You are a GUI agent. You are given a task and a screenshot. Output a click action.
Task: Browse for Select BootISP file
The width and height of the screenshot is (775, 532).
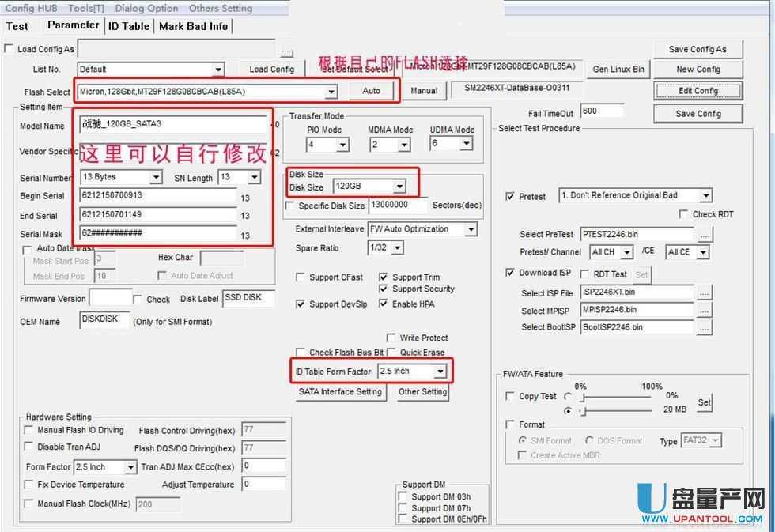pyautogui.click(x=705, y=327)
